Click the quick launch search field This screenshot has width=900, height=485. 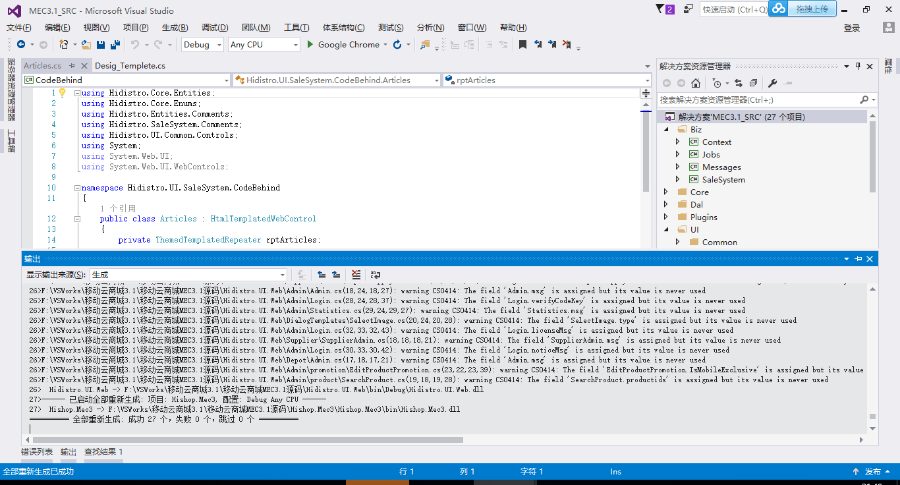pyautogui.click(x=734, y=9)
